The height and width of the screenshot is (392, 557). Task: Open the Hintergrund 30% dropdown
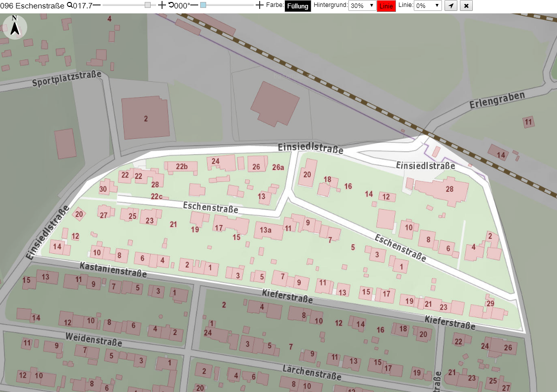click(x=362, y=5)
